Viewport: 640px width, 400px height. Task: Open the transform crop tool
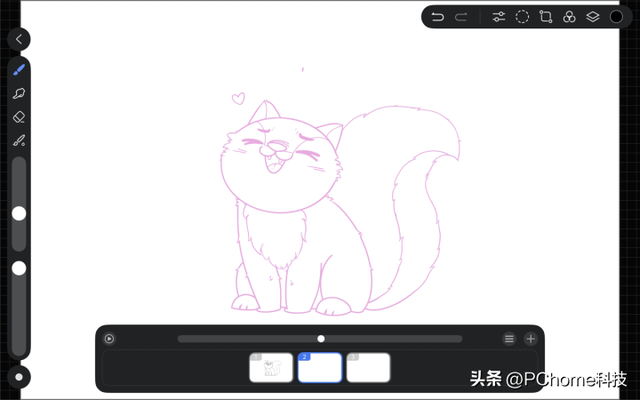tap(546, 17)
